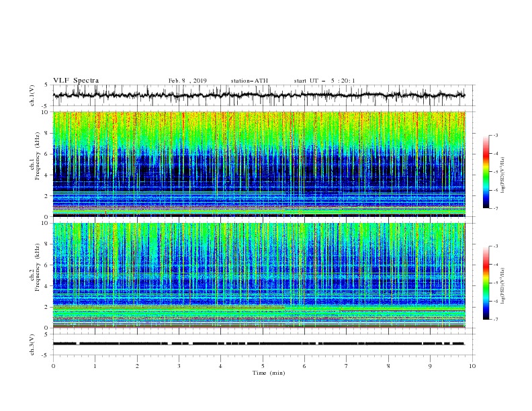
Task: Click the ch.2 spectrogram "4" kHz tick label
Action: pyautogui.click(x=47, y=286)
